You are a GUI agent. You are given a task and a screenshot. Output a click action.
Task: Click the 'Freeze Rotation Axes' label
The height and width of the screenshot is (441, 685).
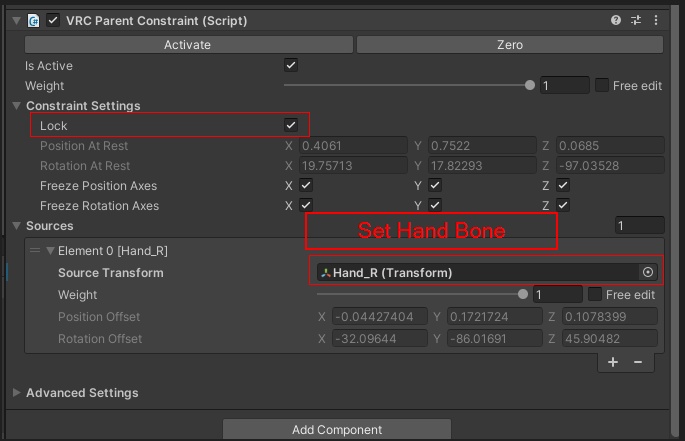coord(99,205)
